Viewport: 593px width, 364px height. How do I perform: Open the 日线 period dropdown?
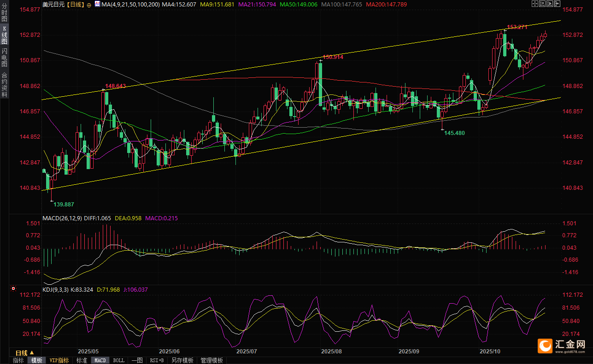click(x=25, y=352)
